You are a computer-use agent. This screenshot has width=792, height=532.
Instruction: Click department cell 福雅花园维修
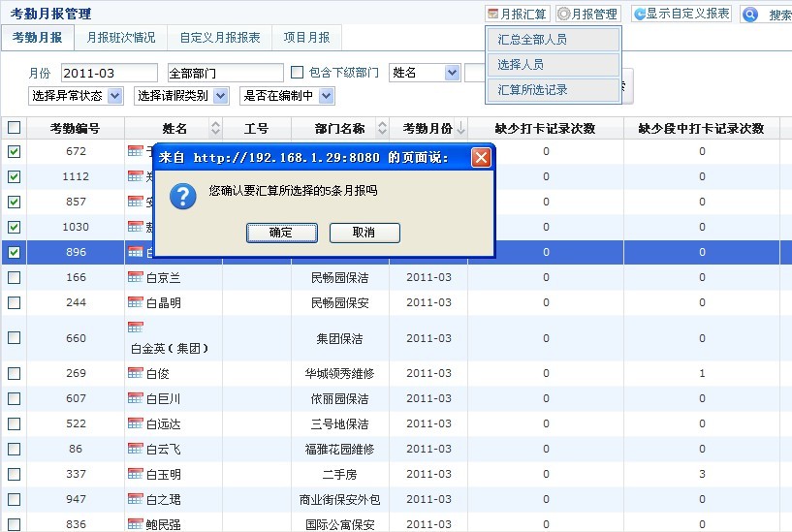340,449
